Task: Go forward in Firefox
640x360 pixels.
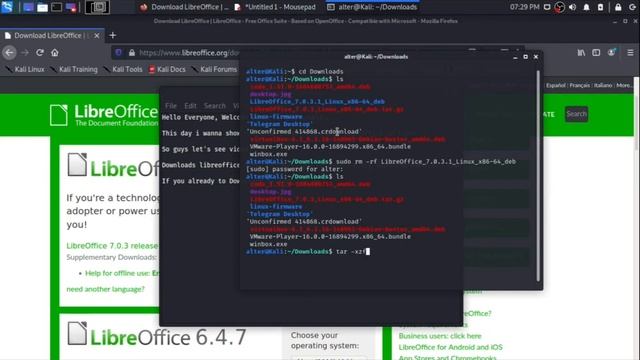Action: 24,53
